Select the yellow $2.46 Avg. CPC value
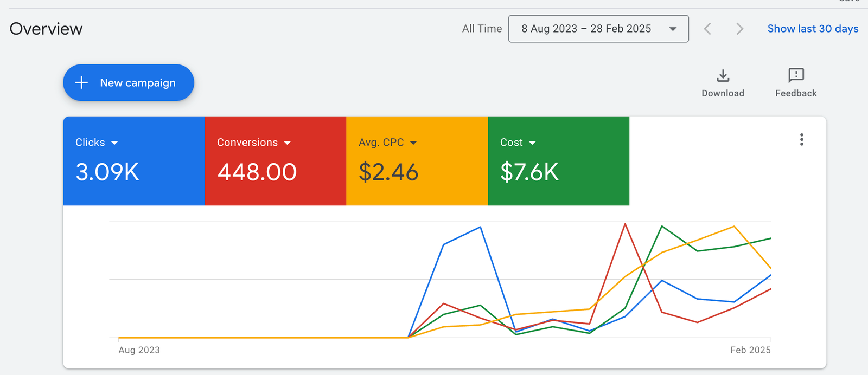868x375 pixels. [x=388, y=172]
